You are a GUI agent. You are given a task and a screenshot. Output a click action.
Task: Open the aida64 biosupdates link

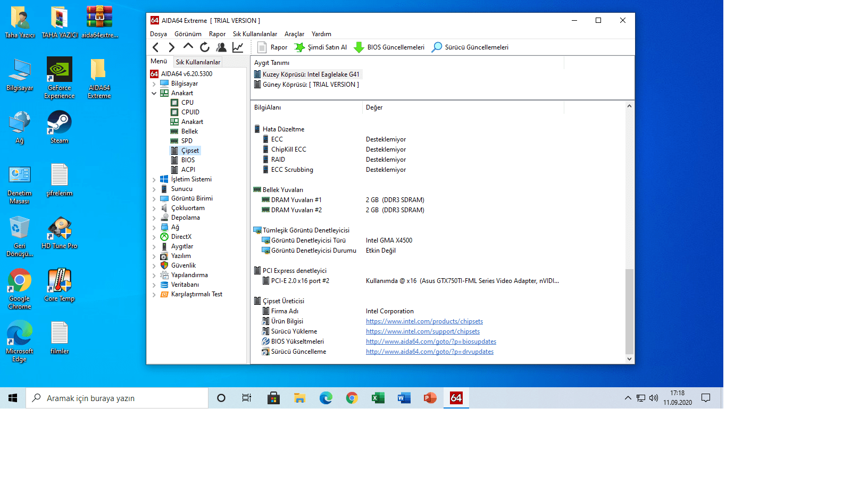(x=431, y=342)
